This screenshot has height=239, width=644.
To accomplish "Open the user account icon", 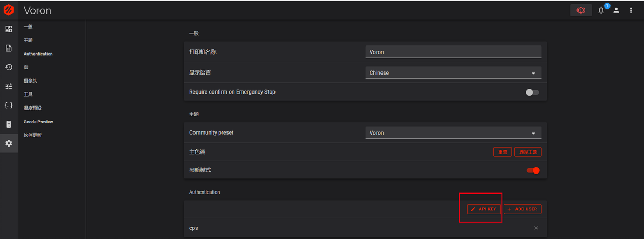I will click(x=616, y=10).
